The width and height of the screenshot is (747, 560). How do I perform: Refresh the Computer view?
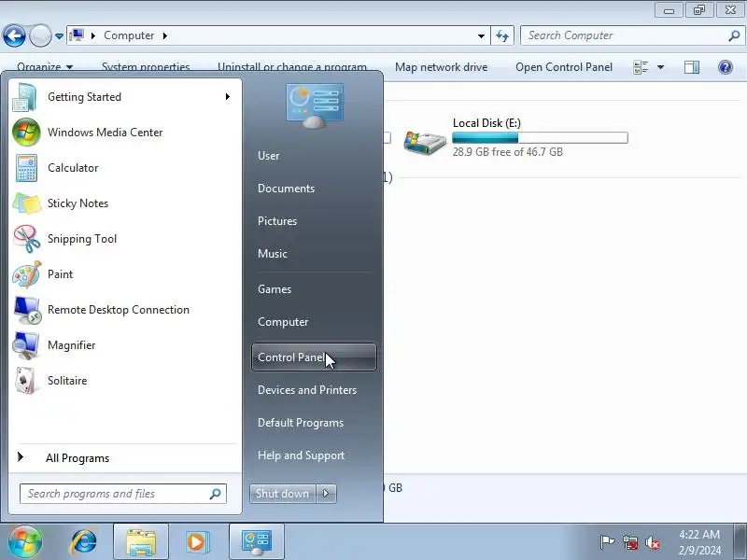click(502, 35)
